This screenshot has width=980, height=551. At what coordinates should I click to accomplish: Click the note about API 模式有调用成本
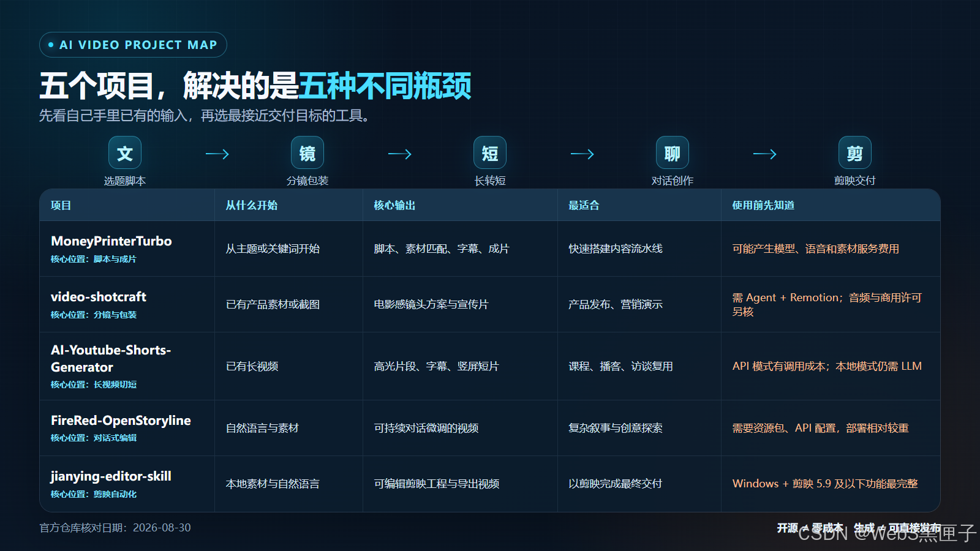click(x=827, y=366)
